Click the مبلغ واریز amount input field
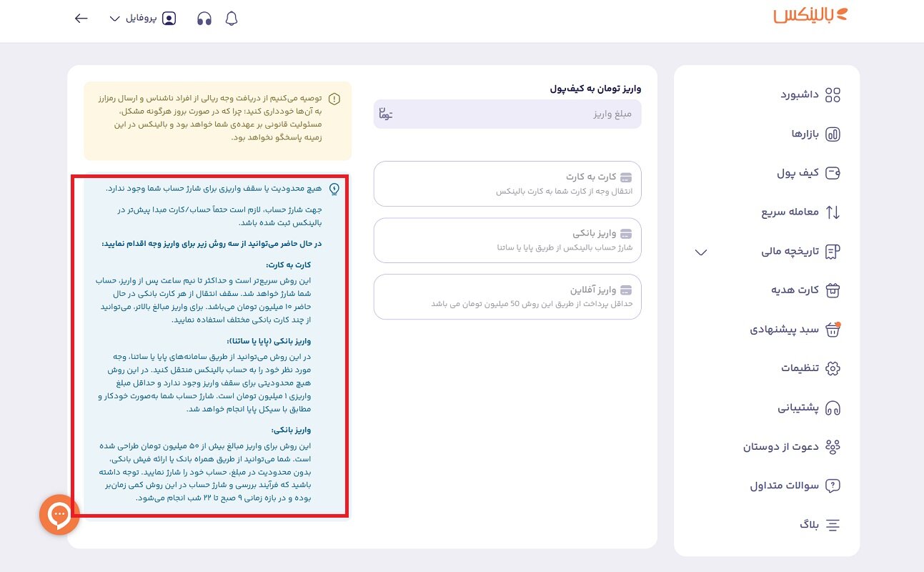This screenshot has height=572, width=924. click(507, 114)
